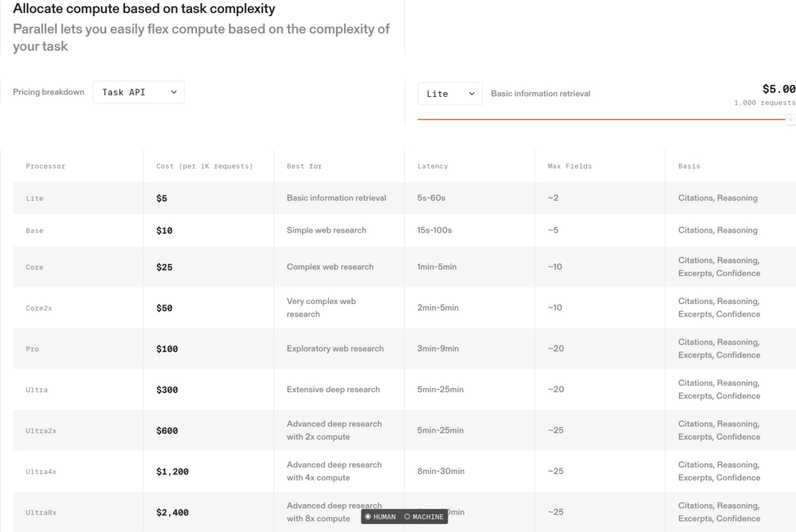Screen dimensions: 796x532
Task: Select the Ultra8x processor row name
Action: tap(41, 513)
